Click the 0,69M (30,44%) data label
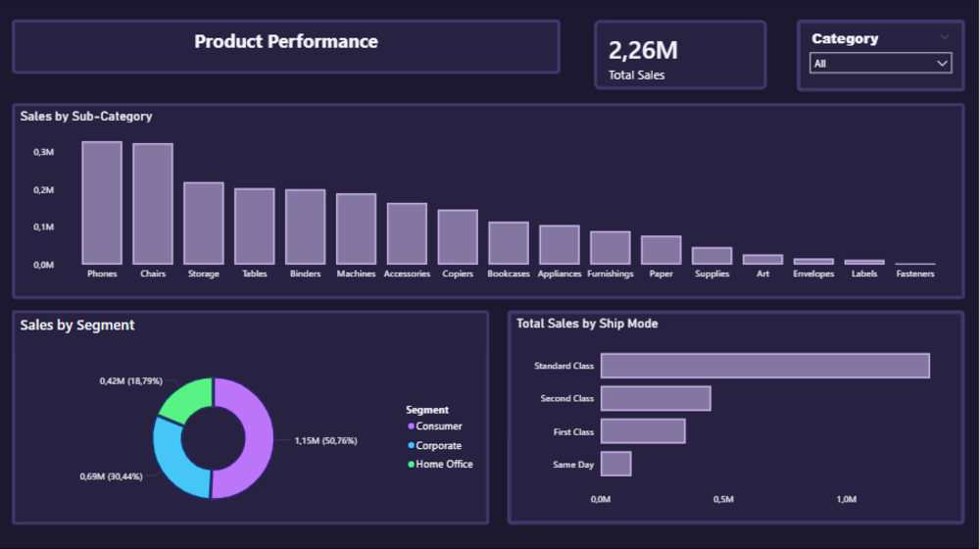This screenshot has height=549, width=980. pyautogui.click(x=112, y=476)
